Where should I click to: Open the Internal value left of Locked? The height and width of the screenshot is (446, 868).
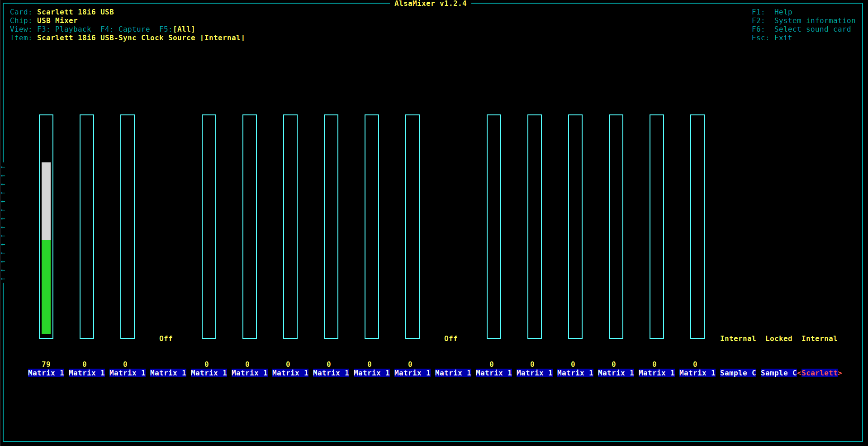coord(738,339)
